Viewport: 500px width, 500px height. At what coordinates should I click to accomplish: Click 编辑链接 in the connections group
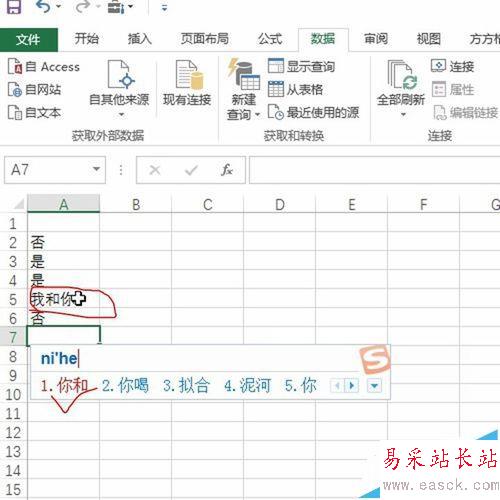click(466, 113)
